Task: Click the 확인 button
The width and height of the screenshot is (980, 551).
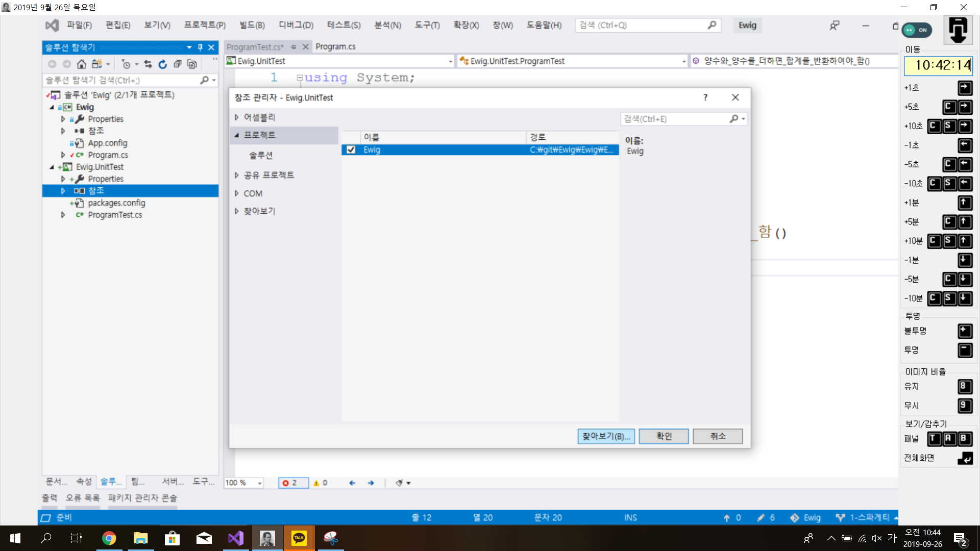Action: (x=664, y=436)
